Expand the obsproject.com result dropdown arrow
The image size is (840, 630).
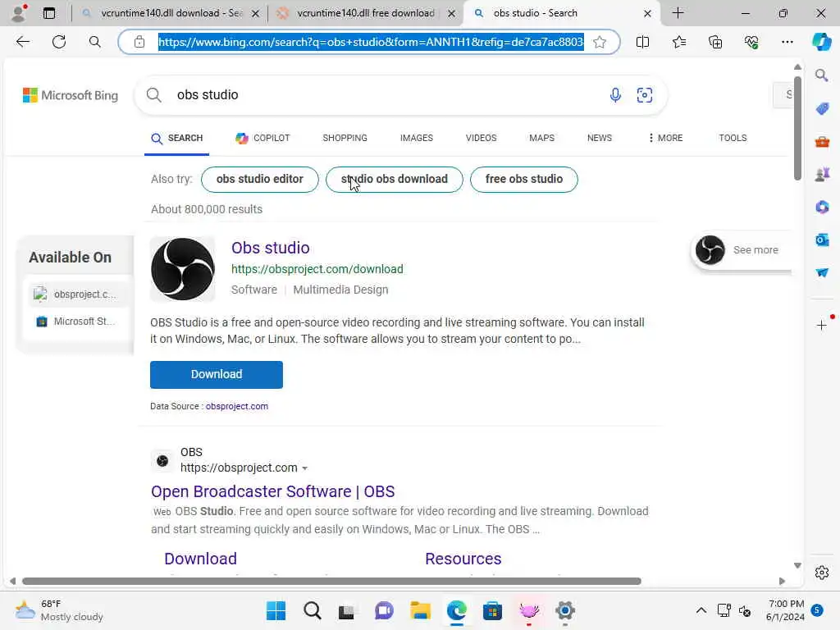(x=305, y=468)
